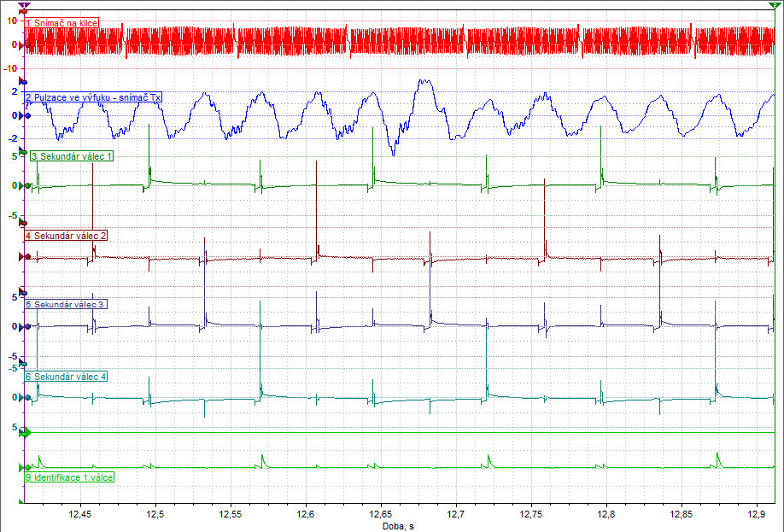Image resolution: width=784 pixels, height=532 pixels.
Task: Click navy channel 5 zero-level marker
Action: pyautogui.click(x=26, y=326)
